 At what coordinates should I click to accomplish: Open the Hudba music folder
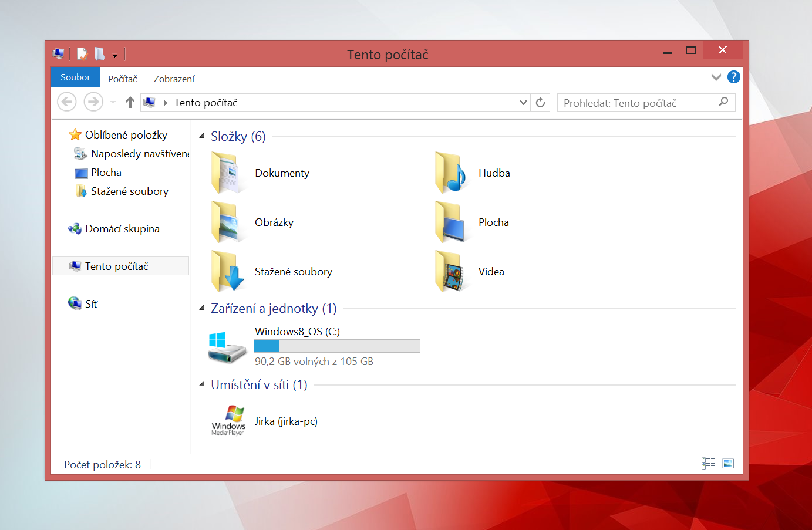pos(494,173)
